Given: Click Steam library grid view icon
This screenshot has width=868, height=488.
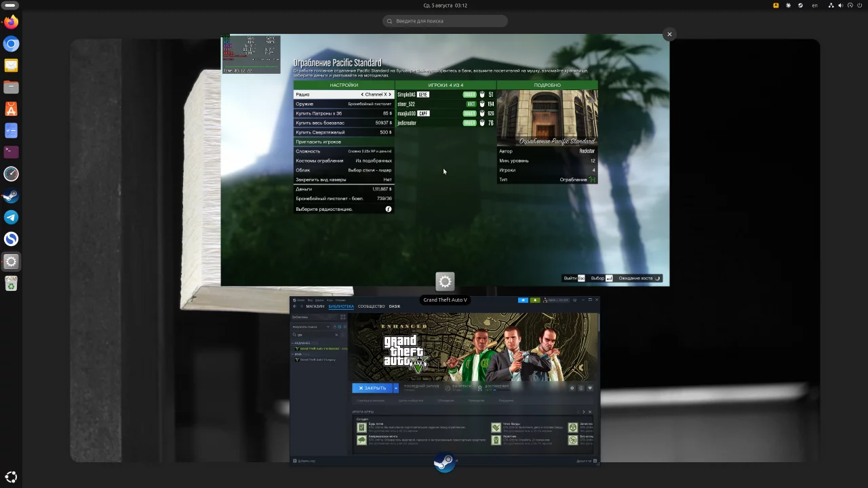Looking at the screenshot, I should tap(342, 317).
